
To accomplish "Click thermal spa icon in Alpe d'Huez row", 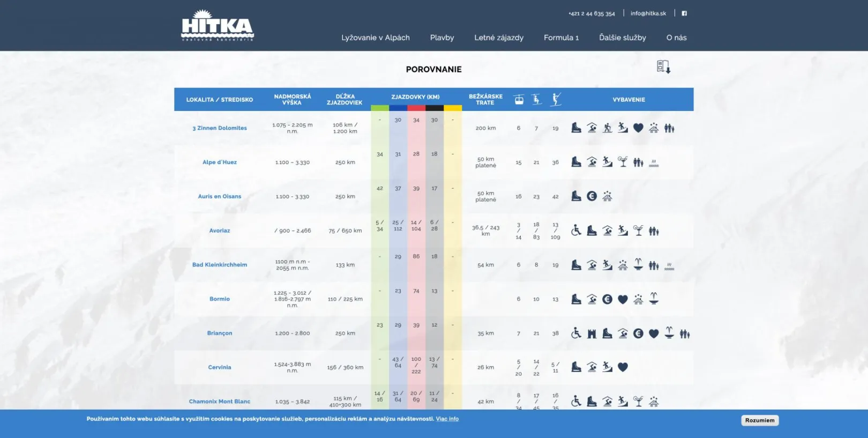I will coord(654,162).
